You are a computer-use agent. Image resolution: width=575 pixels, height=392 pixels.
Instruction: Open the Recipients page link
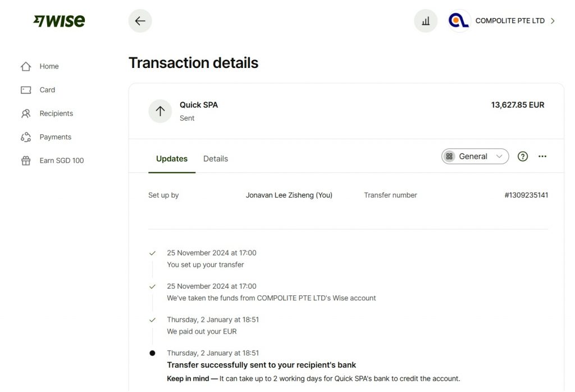tap(56, 113)
